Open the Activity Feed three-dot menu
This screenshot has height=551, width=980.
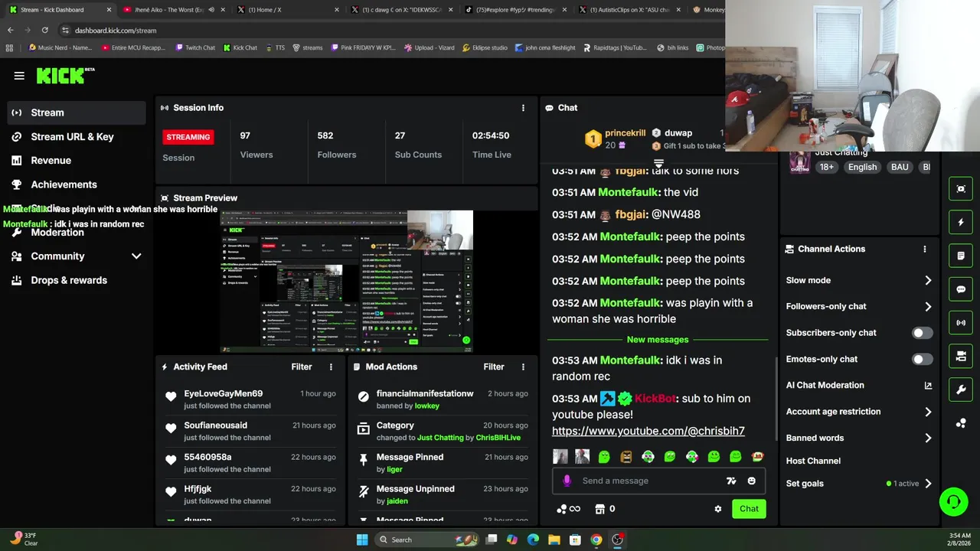[x=331, y=367]
